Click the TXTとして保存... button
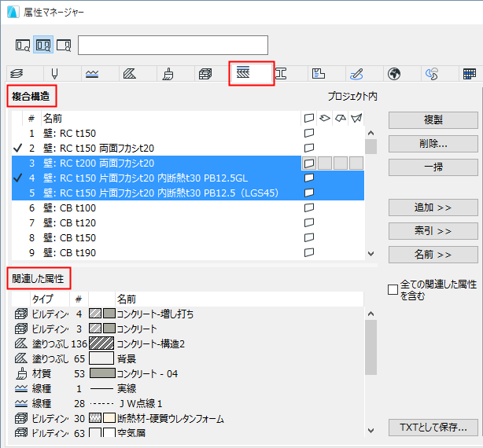The width and height of the screenshot is (483, 448). (x=433, y=427)
